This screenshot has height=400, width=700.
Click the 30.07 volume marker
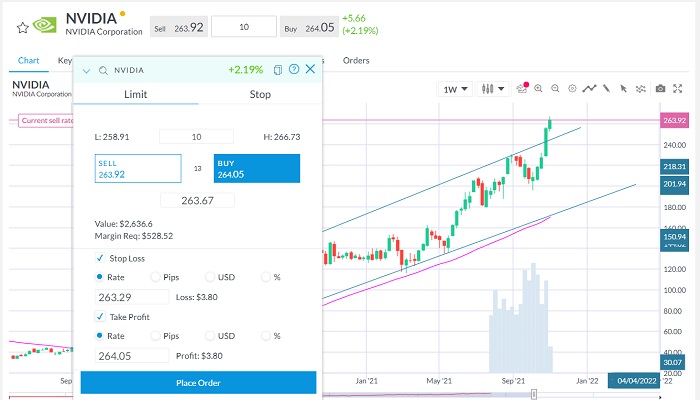pyautogui.click(x=672, y=362)
